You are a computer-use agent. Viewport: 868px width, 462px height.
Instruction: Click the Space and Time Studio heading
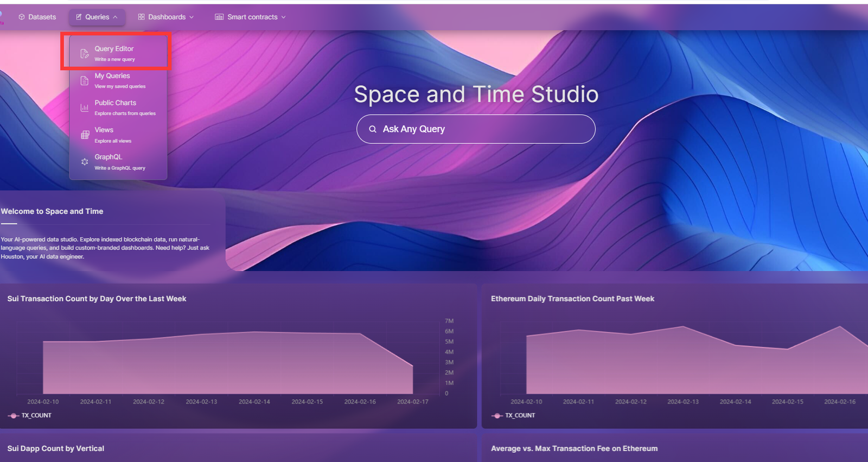click(476, 94)
